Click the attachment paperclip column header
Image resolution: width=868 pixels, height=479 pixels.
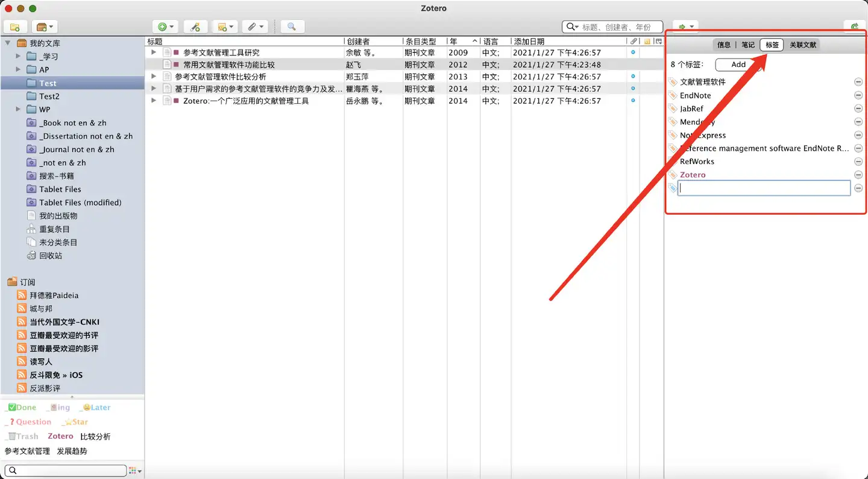634,42
